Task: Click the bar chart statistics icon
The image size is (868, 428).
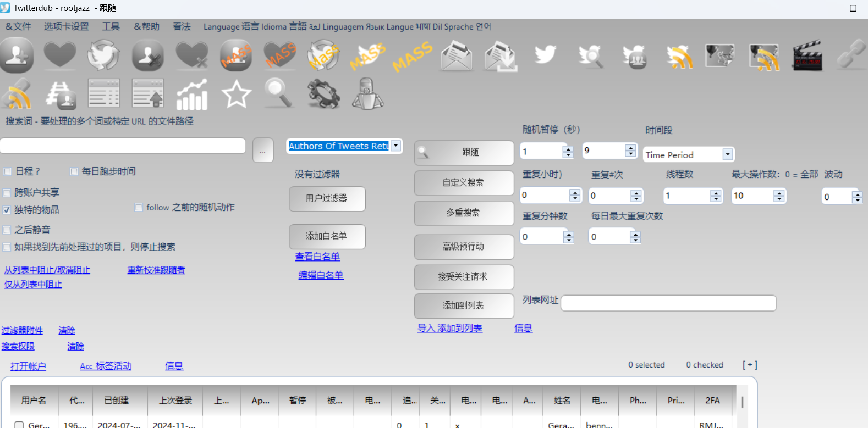Action: pos(191,95)
